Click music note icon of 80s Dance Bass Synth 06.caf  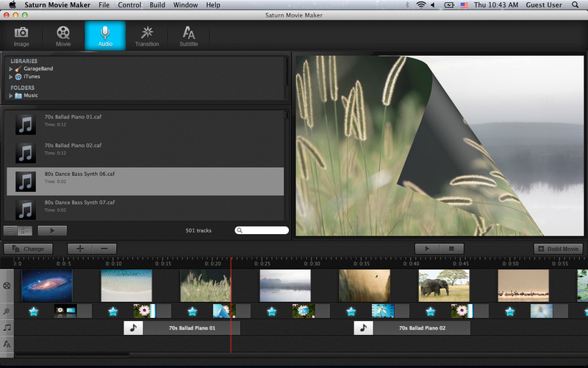[x=26, y=181]
